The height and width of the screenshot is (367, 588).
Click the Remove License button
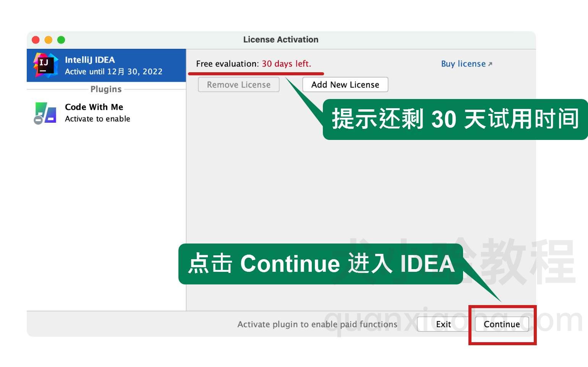(239, 84)
